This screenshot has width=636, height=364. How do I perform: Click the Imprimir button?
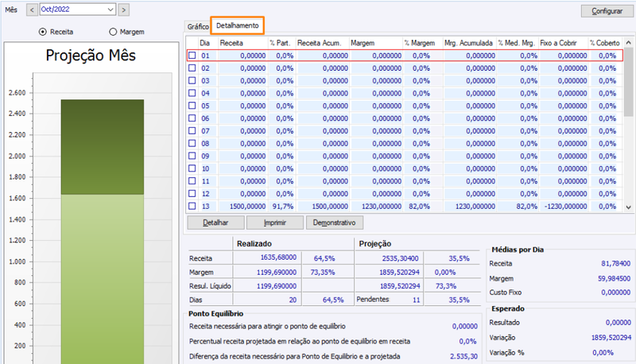274,223
